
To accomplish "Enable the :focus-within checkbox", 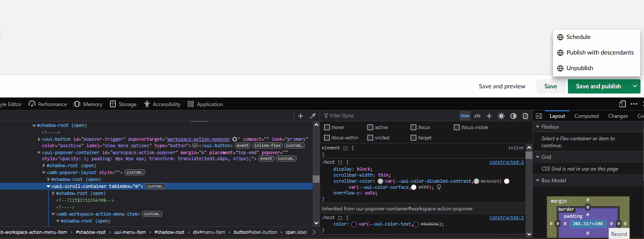I will click(327, 138).
